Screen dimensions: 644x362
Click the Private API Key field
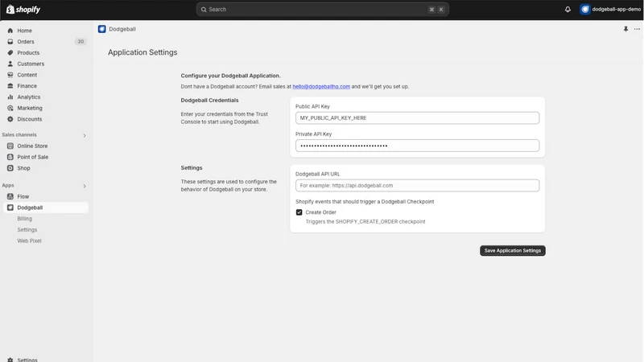pos(417,146)
